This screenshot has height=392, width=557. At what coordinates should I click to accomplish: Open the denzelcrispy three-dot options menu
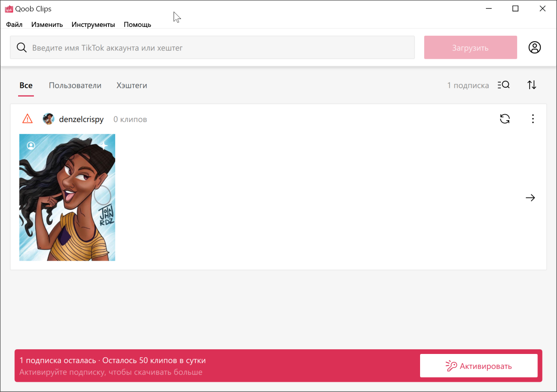click(x=533, y=119)
